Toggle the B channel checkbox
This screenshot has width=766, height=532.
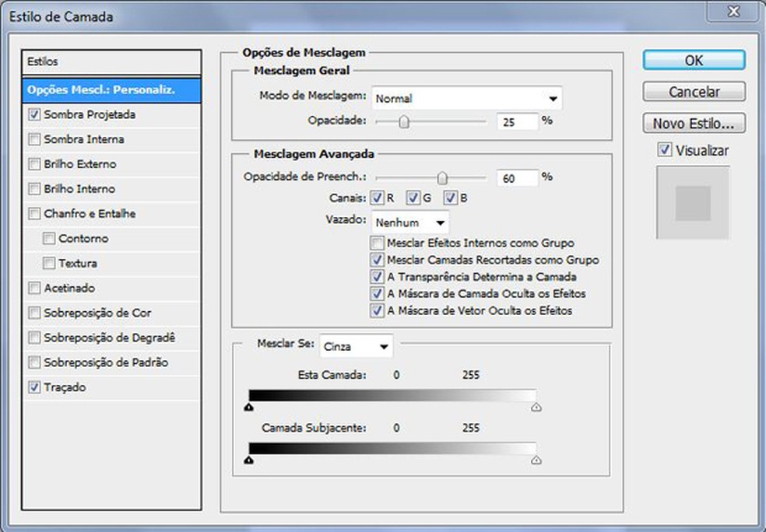451,198
